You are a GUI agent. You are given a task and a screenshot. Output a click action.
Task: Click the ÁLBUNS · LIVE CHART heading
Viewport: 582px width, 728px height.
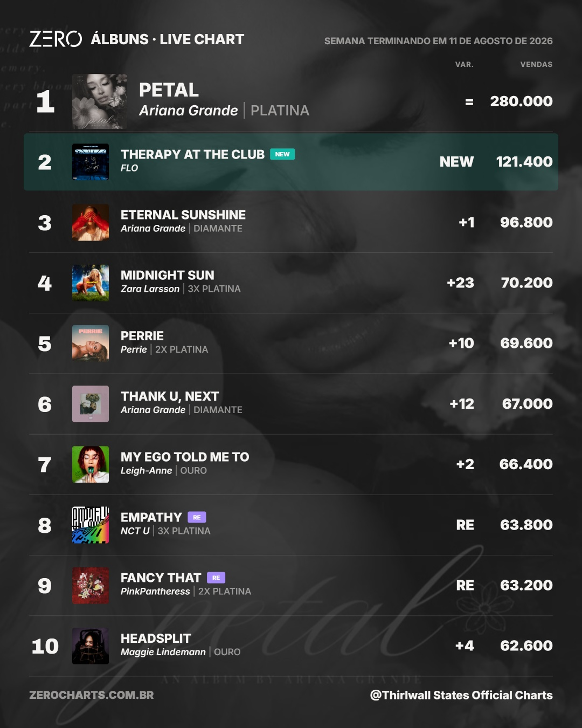click(x=168, y=39)
